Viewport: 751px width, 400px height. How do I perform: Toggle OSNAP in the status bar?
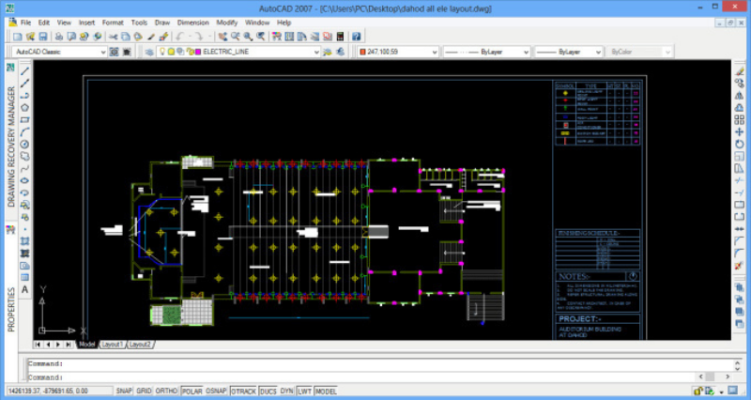pos(217,392)
